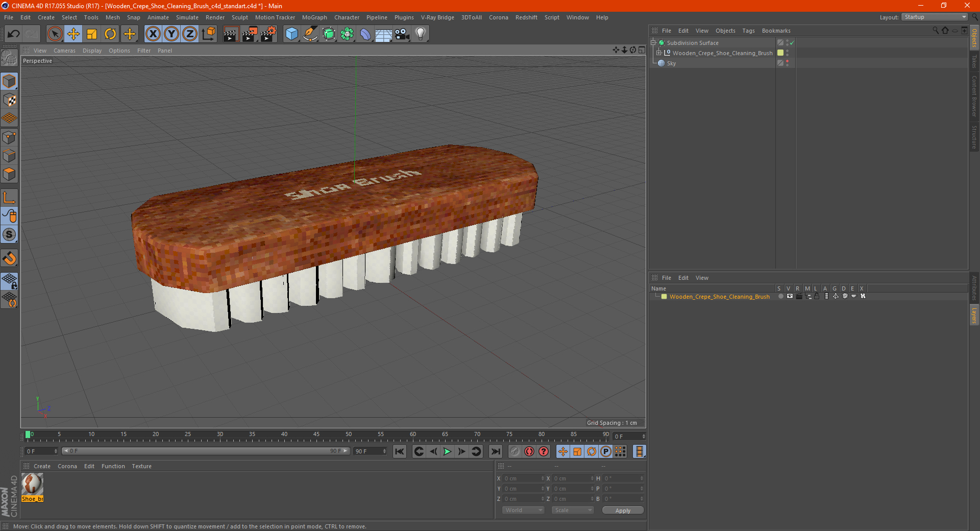
Task: Open the MoGraph menu
Action: [x=314, y=17]
